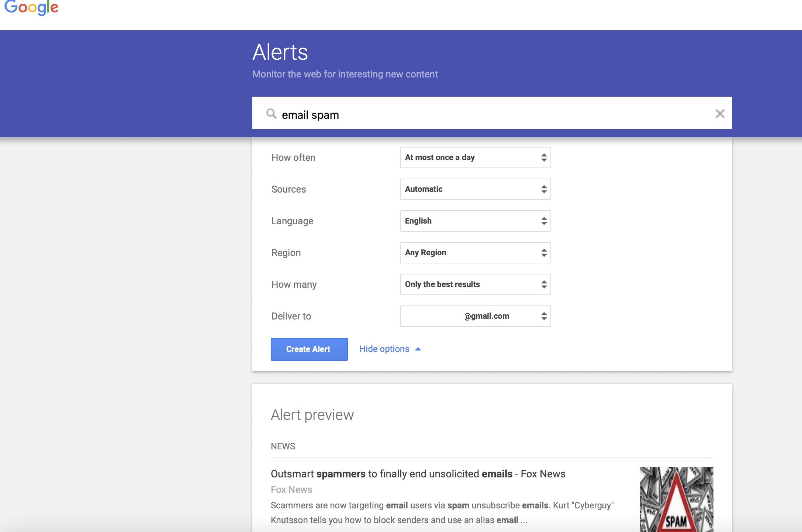The width and height of the screenshot is (802, 532).
Task: Click the Sources Automatic stepper arrows
Action: coord(544,189)
